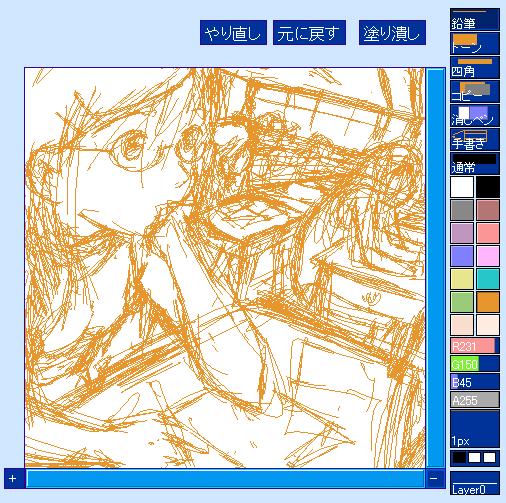Pick the white color swatch
506x503 pixels.
(x=462, y=187)
